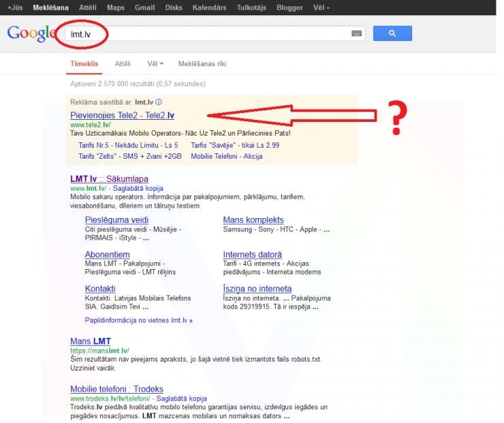The height and width of the screenshot is (423, 504).
Task: Open Saglabātā kopija for the LMT result
Action: (137, 188)
